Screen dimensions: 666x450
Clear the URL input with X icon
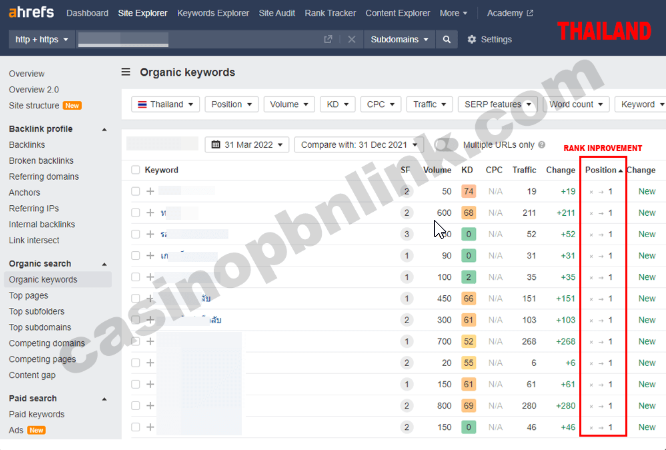[x=351, y=39]
